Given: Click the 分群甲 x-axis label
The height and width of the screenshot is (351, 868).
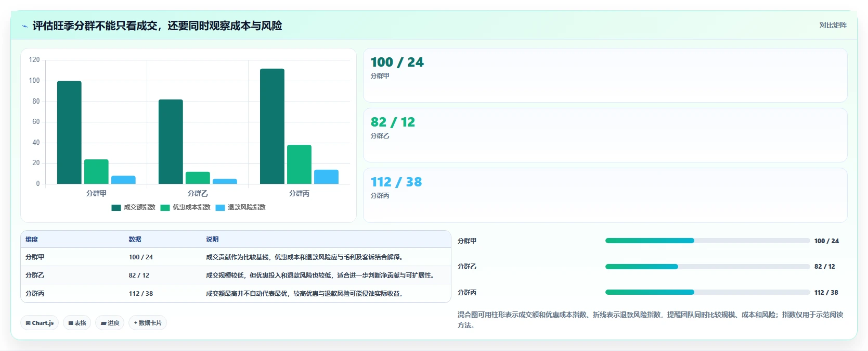Looking at the screenshot, I should tap(96, 193).
